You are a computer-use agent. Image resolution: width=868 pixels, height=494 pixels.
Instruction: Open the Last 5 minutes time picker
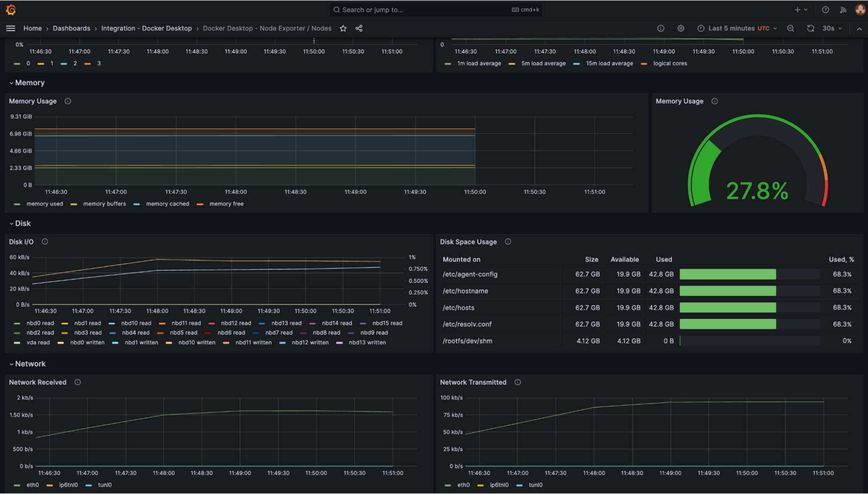coord(731,28)
